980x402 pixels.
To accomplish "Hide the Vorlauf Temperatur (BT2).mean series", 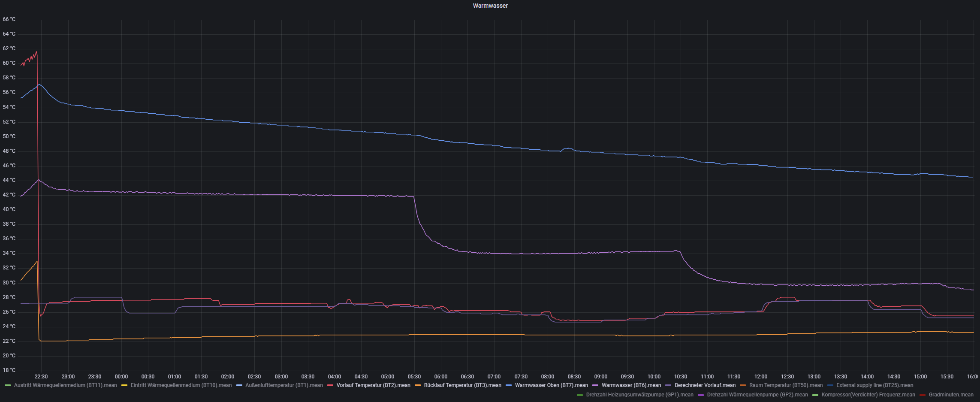I will pyautogui.click(x=373, y=385).
